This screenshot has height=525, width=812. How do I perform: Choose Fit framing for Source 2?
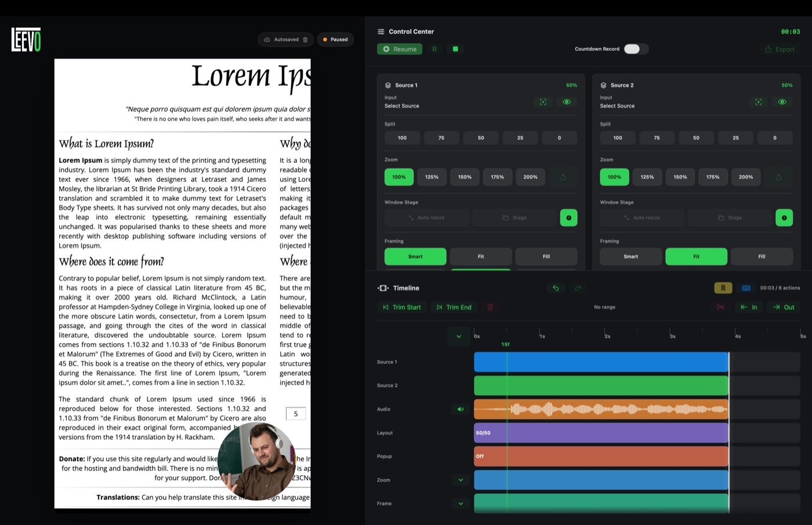click(x=696, y=257)
